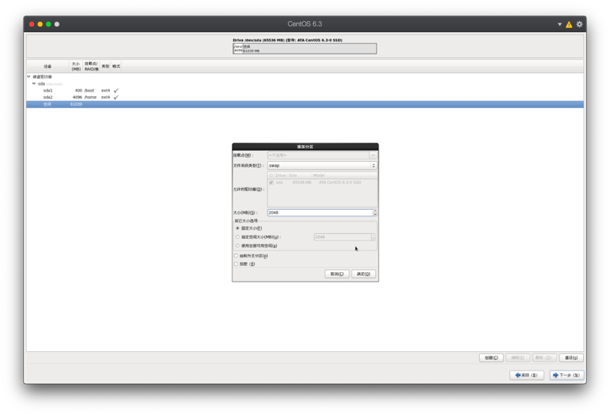610x415 pixels.
Task: Open the gear settings icon in title bar
Action: pos(579,24)
